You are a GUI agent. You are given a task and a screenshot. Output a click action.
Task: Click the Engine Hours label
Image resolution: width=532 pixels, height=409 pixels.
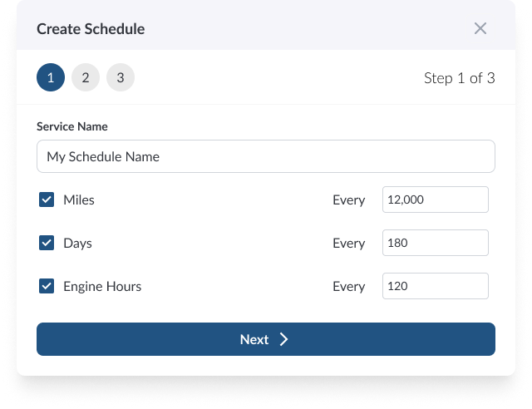click(102, 286)
